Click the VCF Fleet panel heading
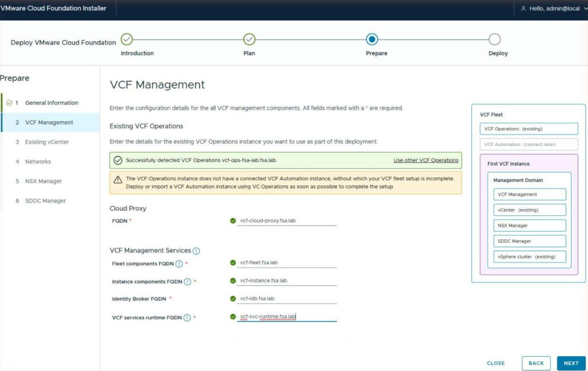This screenshot has width=588, height=371. 492,115
